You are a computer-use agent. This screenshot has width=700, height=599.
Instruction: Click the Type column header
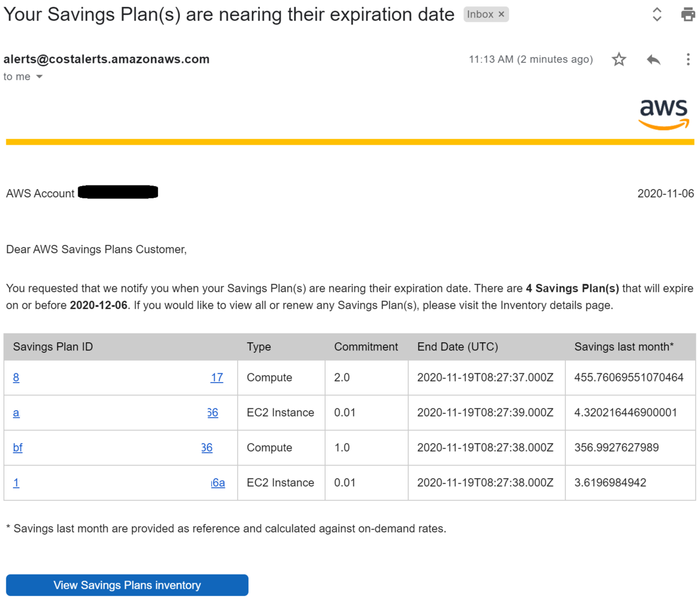click(258, 346)
